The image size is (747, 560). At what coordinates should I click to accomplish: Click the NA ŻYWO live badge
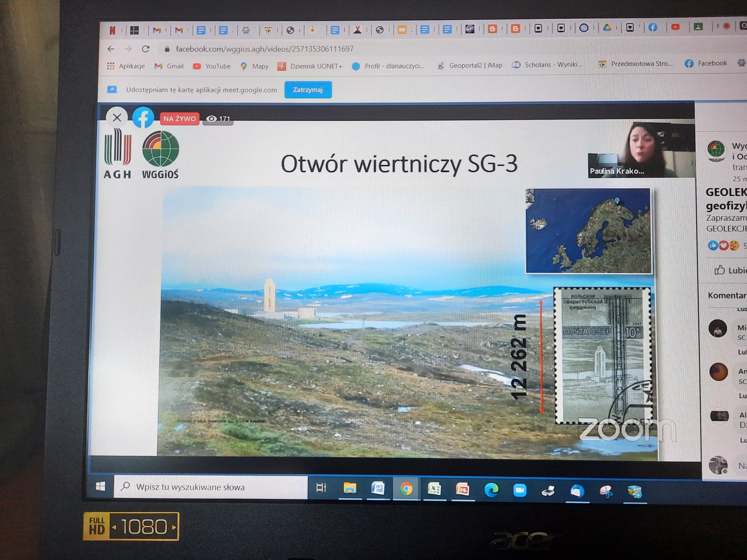pos(180,119)
